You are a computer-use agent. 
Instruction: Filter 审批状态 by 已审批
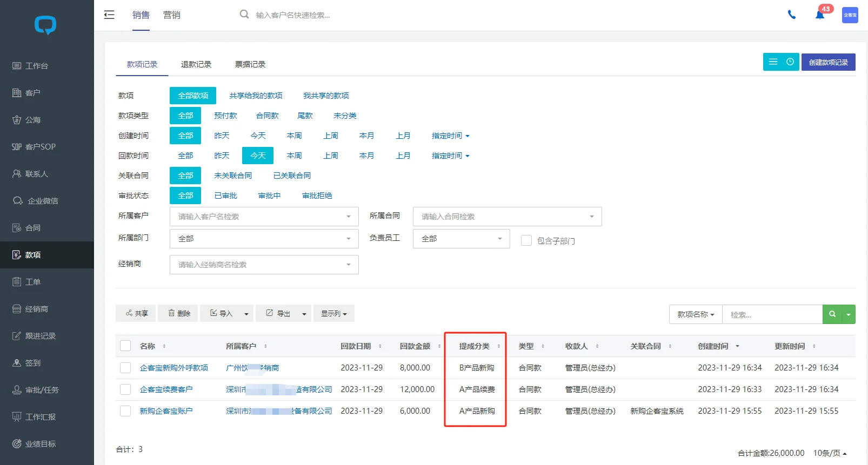225,196
